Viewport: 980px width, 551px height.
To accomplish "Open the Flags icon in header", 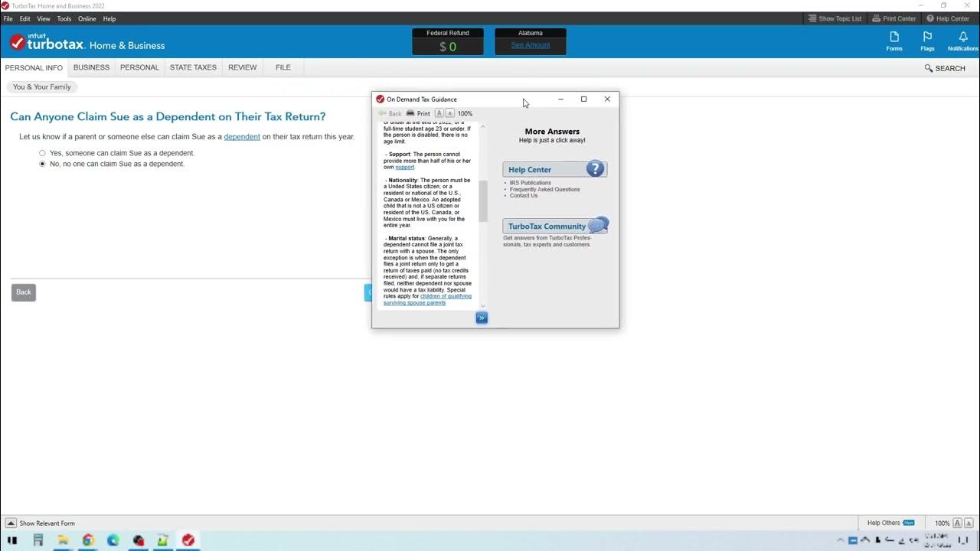I will [x=927, y=41].
